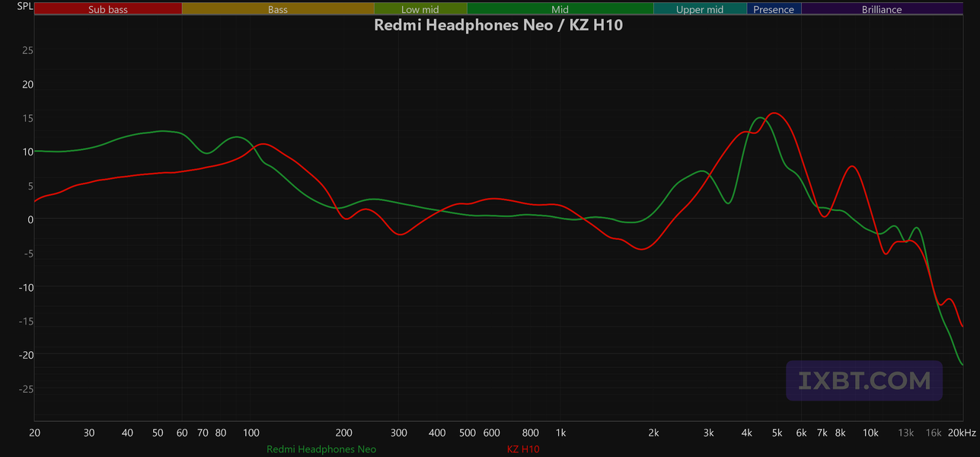980x457 pixels.
Task: Click the 600 frequency axis label
Action: click(x=491, y=433)
